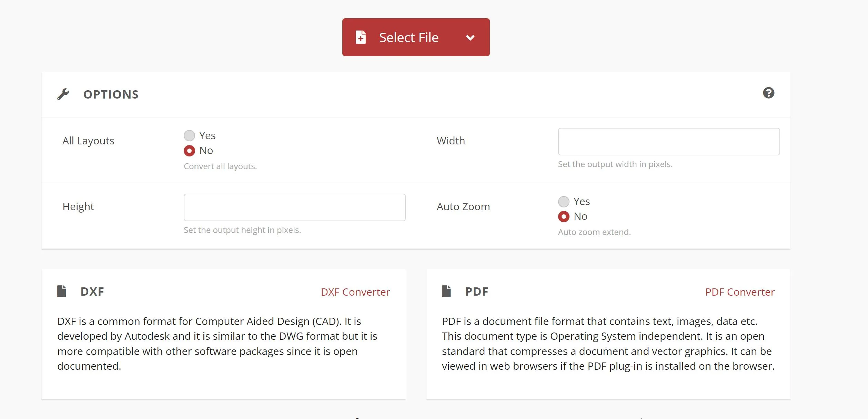
Task: Click the document icon next to PDF heading
Action: [447, 291]
